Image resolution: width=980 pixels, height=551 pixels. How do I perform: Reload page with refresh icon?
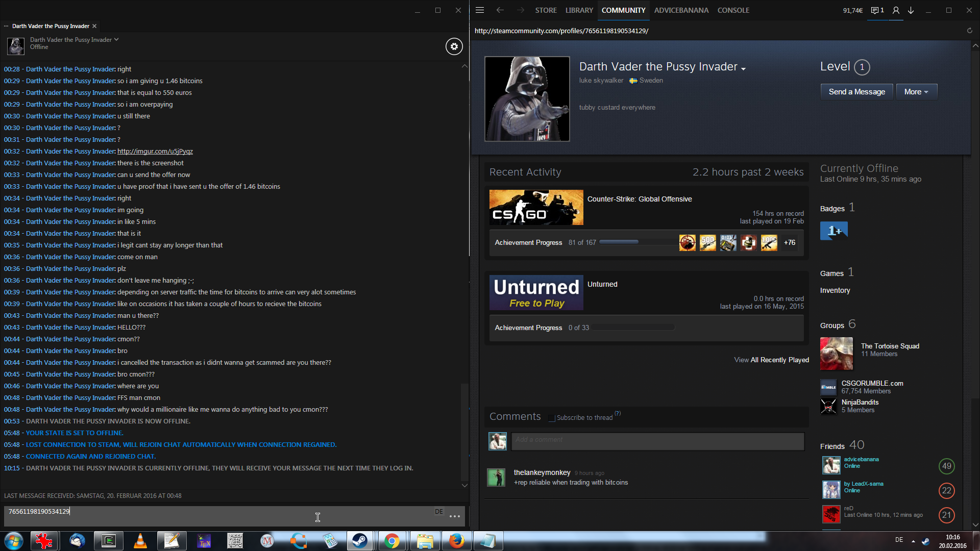(x=969, y=31)
